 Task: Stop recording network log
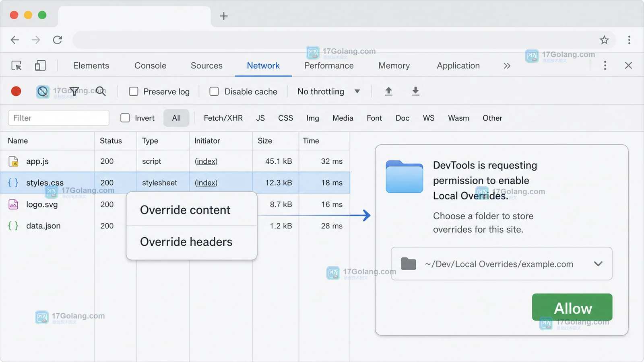[x=16, y=91]
